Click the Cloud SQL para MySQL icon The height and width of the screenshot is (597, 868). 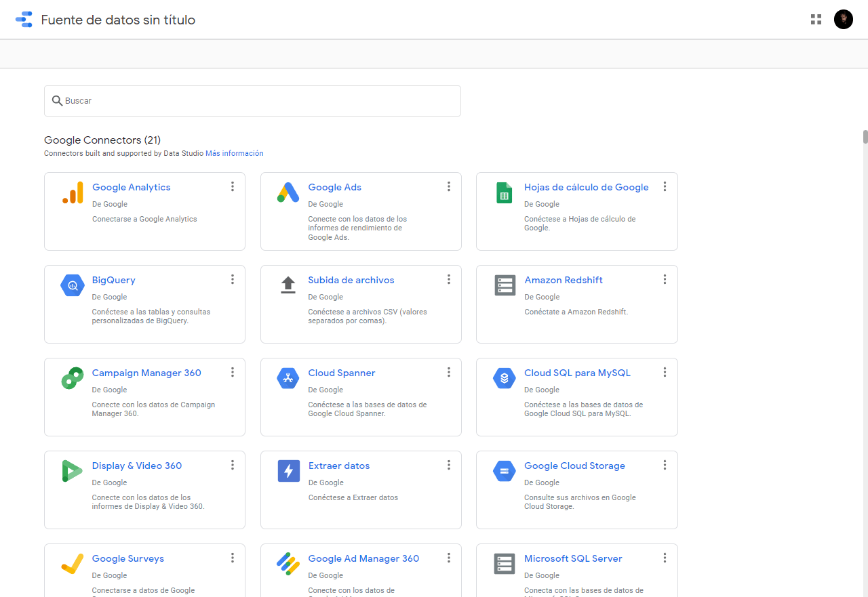coord(505,378)
